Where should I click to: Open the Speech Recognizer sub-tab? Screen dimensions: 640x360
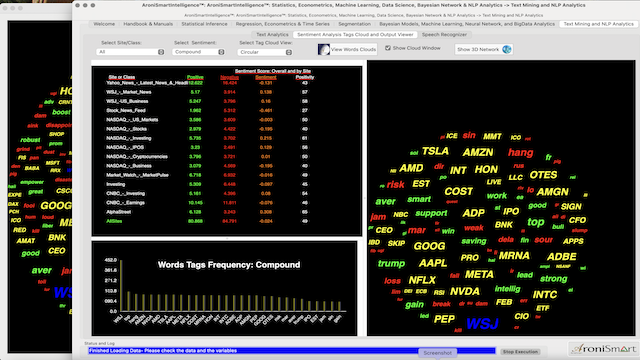(x=444, y=35)
